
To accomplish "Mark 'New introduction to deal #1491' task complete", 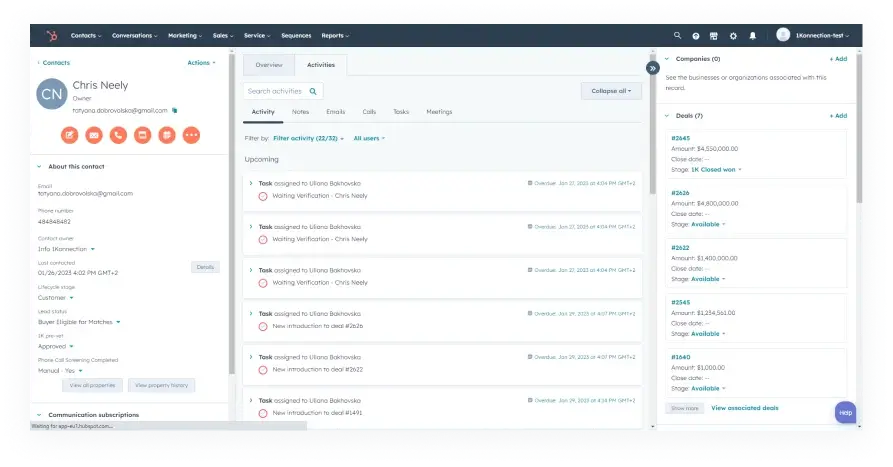I will [x=263, y=413].
